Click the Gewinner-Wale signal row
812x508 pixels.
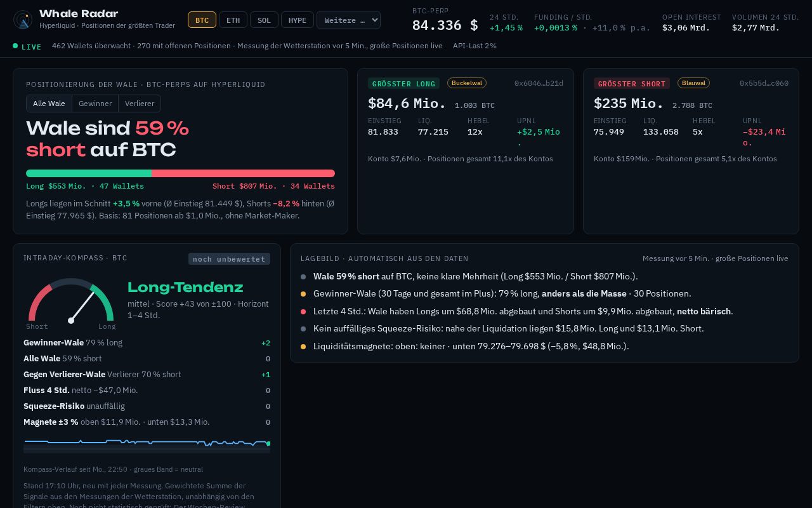pyautogui.click(x=147, y=343)
